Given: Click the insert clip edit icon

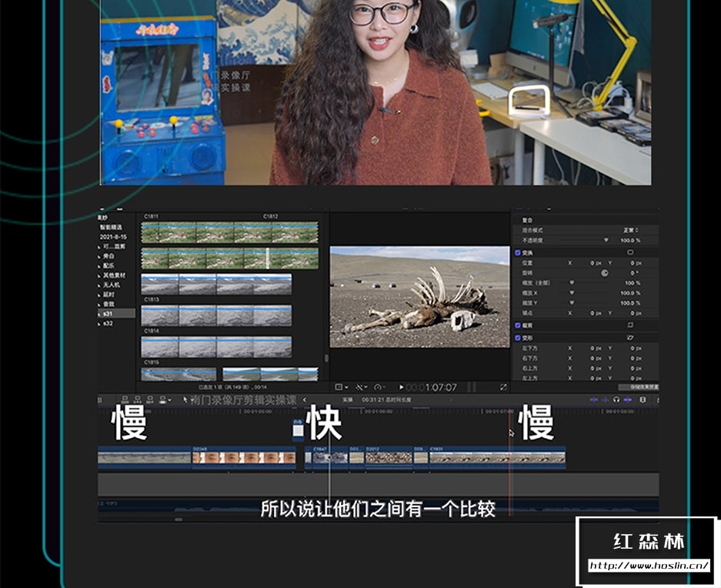Looking at the screenshot, I should click(x=137, y=399).
